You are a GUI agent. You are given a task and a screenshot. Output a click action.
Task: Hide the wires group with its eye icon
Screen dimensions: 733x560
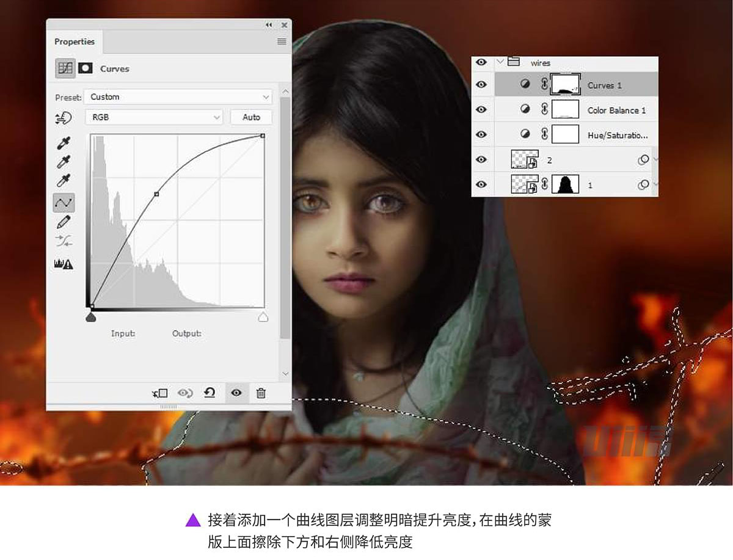coord(481,62)
